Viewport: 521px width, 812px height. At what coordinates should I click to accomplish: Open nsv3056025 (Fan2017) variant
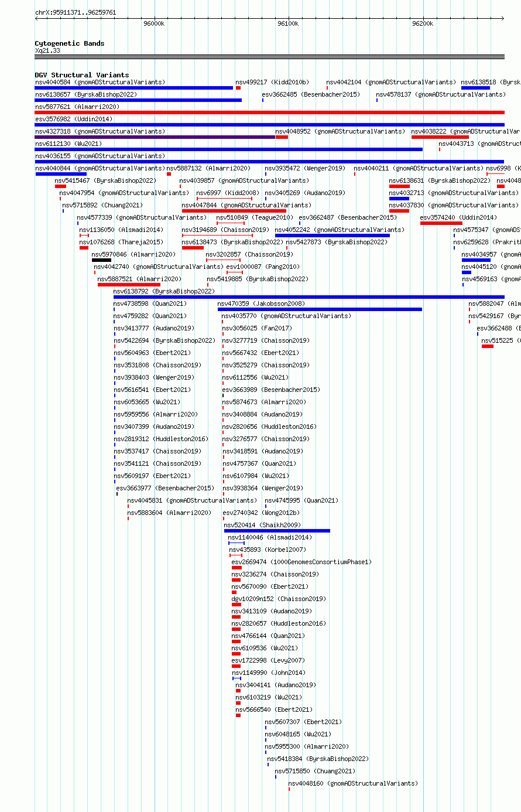tap(257, 328)
